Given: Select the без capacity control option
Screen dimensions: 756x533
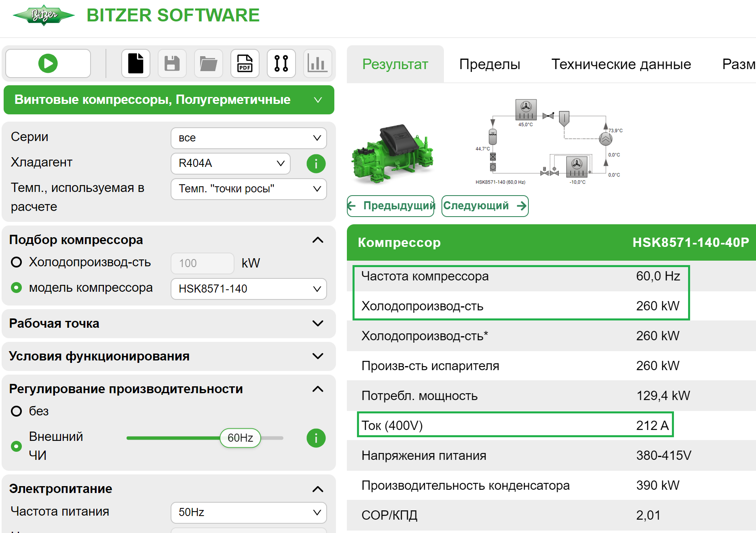Looking at the screenshot, I should coord(16,411).
